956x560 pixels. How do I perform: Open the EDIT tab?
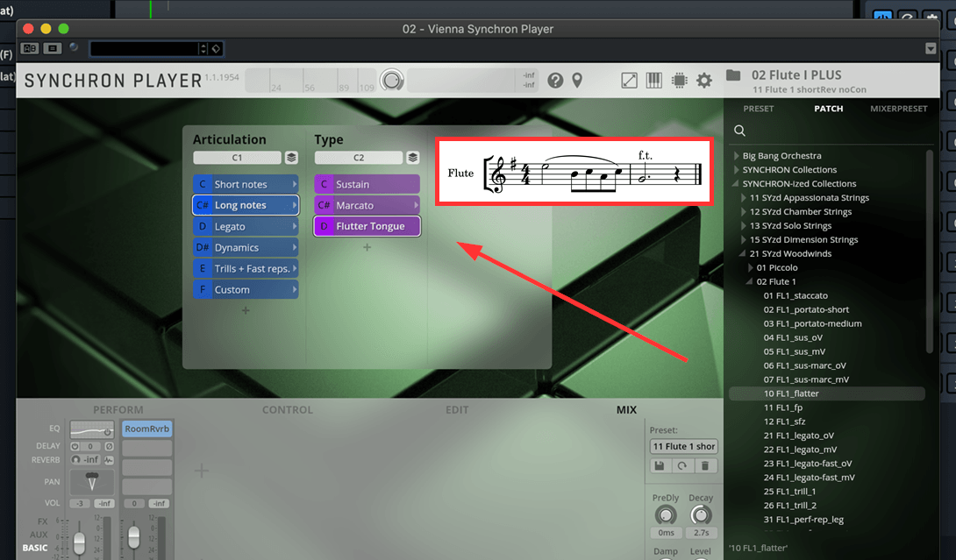pyautogui.click(x=457, y=410)
